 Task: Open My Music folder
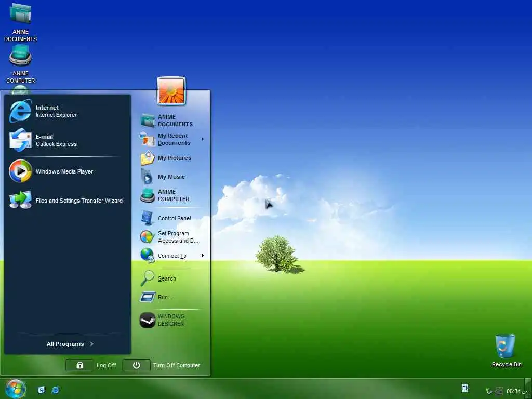click(171, 177)
